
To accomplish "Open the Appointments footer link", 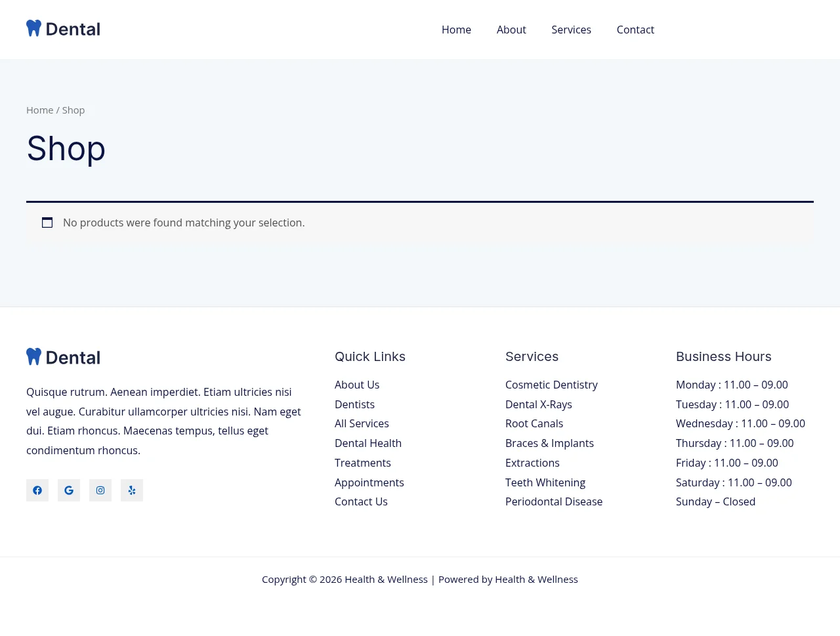I will (x=369, y=482).
